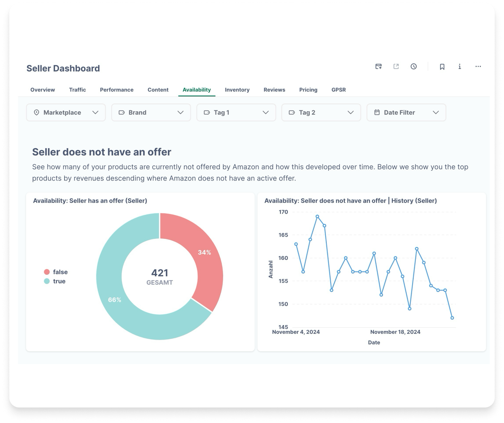
Task: Switch to the Reviews tab
Action: coord(274,90)
